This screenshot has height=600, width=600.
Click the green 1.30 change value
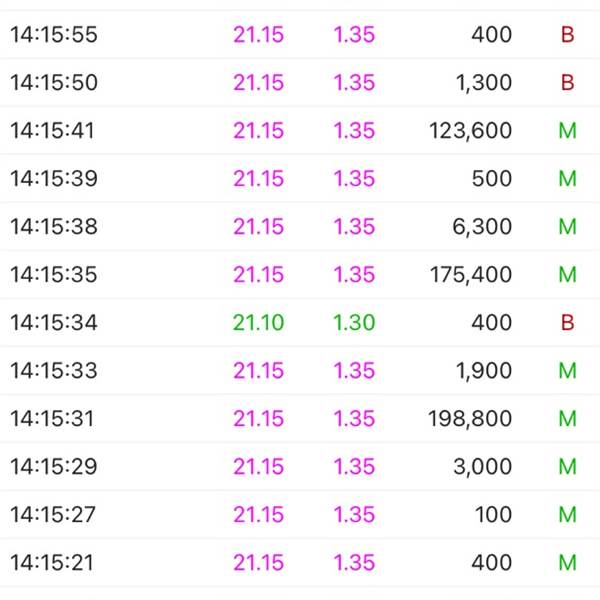click(x=354, y=322)
